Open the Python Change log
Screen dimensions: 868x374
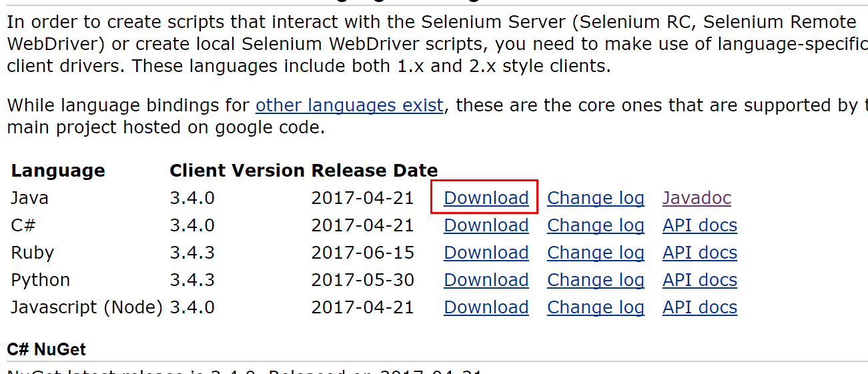pyautogui.click(x=595, y=280)
